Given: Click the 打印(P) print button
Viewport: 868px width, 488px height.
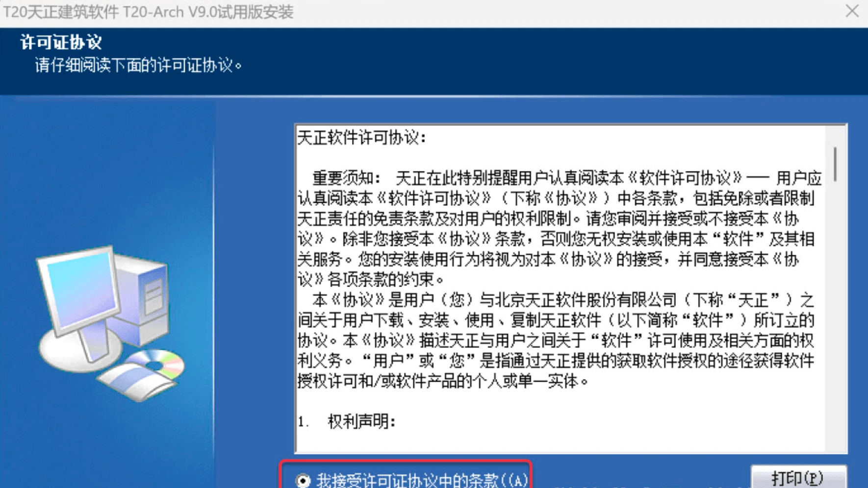Looking at the screenshot, I should point(798,478).
